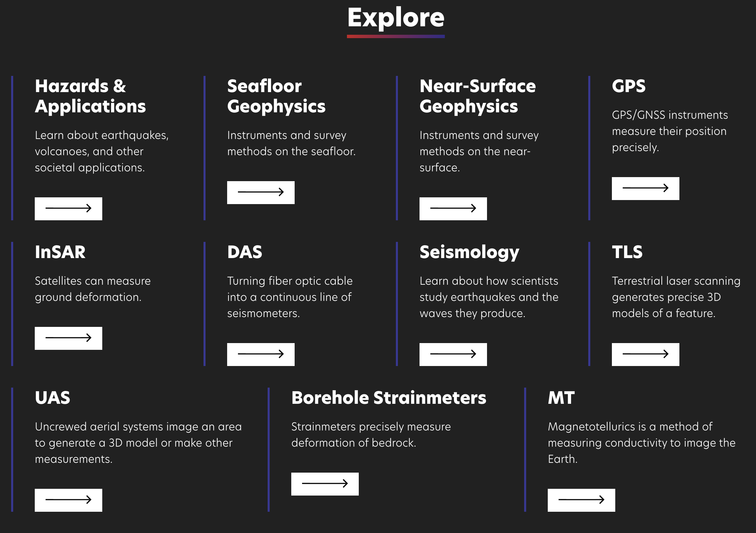756x533 pixels.
Task: Open Seafloor Geophysics via its arrow button
Action: [x=261, y=192]
